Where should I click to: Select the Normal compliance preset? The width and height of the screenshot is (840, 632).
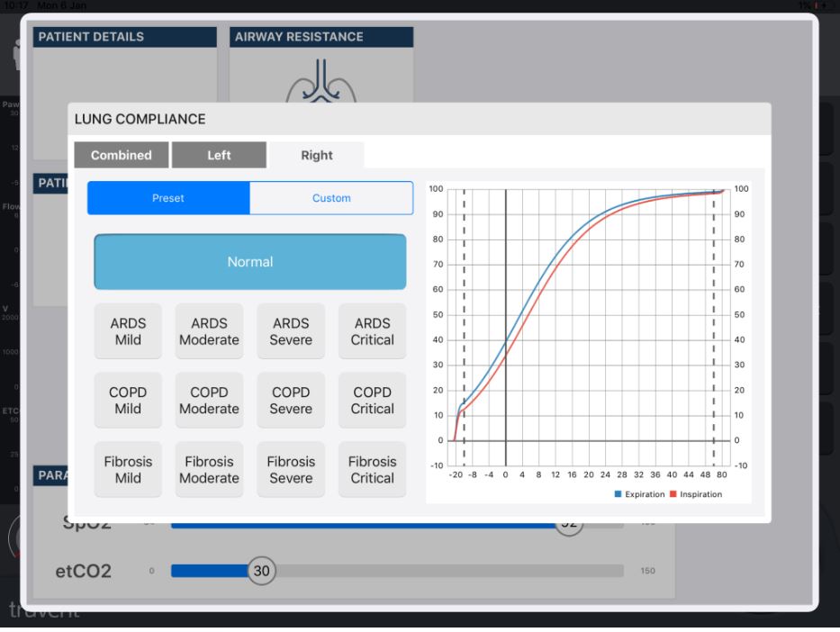(x=250, y=261)
